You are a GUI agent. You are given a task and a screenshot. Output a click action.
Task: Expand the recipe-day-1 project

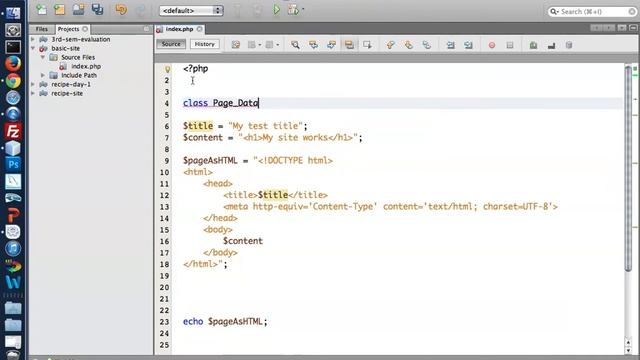(33, 84)
